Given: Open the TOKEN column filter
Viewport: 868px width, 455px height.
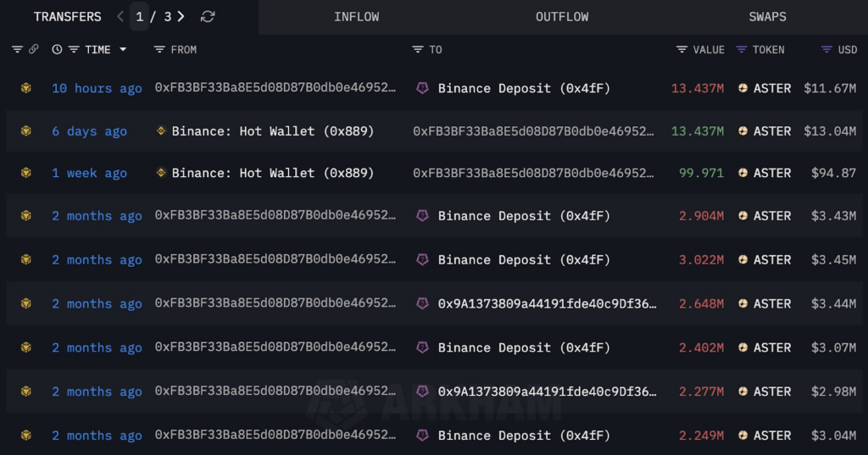Looking at the screenshot, I should (x=741, y=50).
